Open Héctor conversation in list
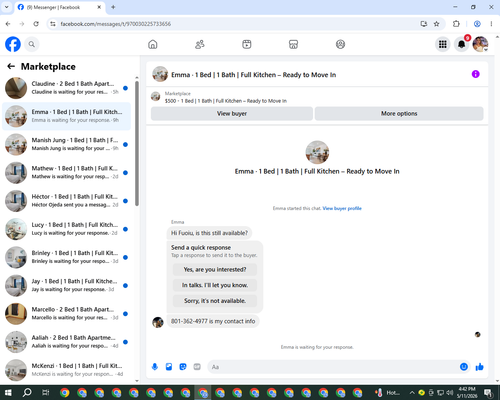Screen dimensions: 500x400 point(67,201)
